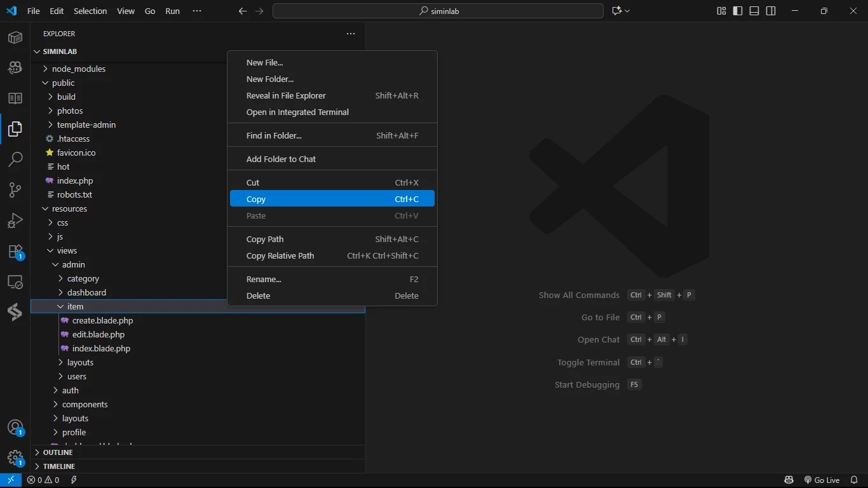Click New File... in context menu

264,62
